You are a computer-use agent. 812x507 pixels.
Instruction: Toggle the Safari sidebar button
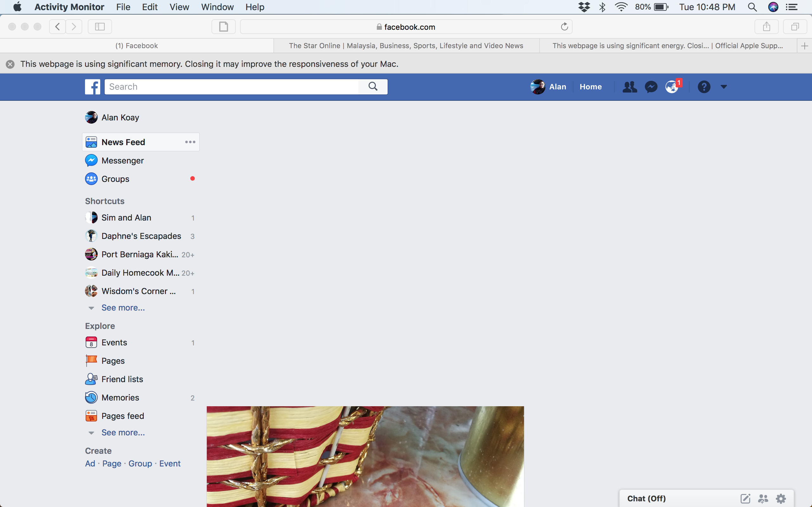point(100,27)
